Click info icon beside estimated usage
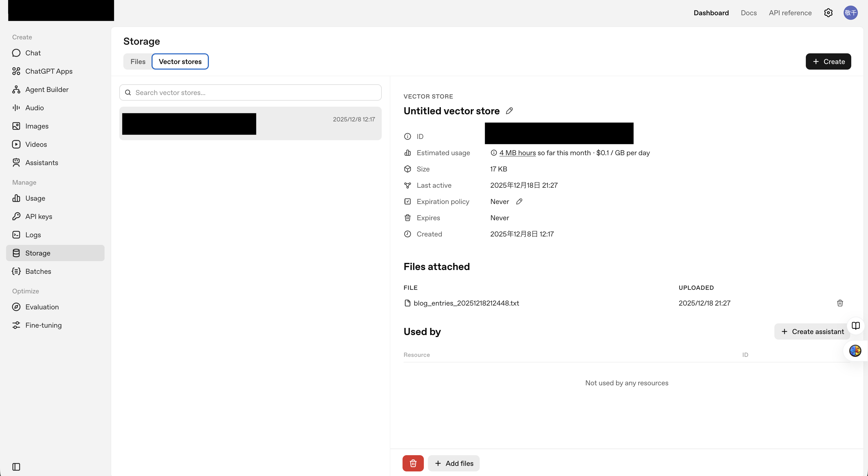This screenshot has width=868, height=476. [x=494, y=153]
